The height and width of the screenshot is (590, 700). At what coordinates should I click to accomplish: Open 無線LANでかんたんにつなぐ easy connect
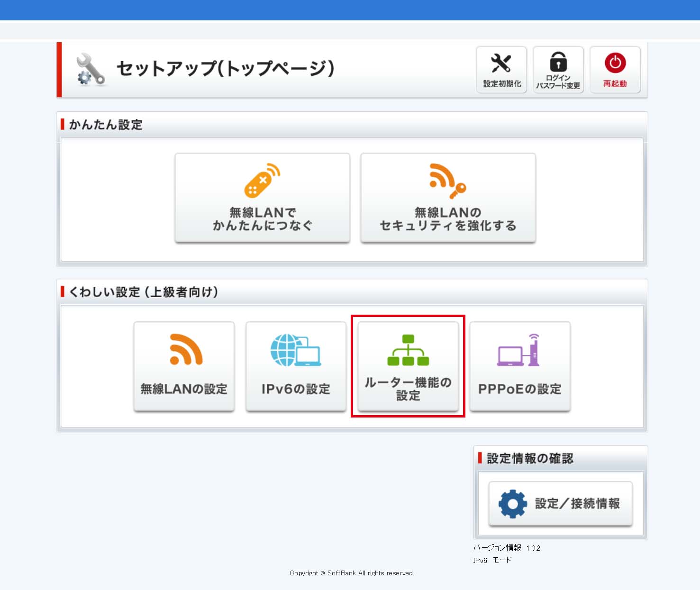[263, 198]
